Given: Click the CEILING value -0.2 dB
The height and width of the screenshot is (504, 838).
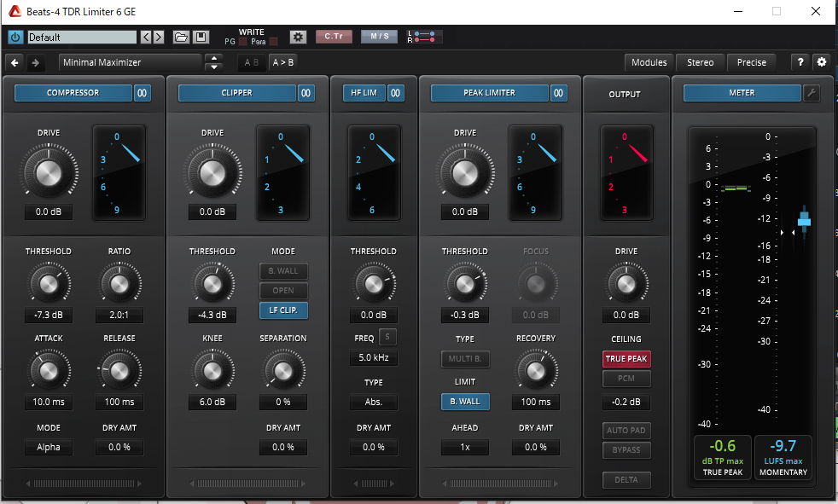Looking at the screenshot, I should coord(626,402).
